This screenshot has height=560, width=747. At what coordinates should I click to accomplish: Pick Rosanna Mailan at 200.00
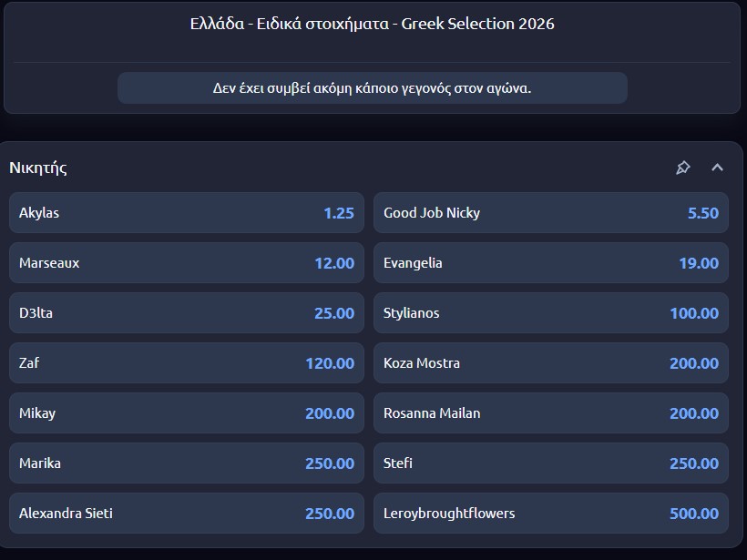click(x=550, y=413)
